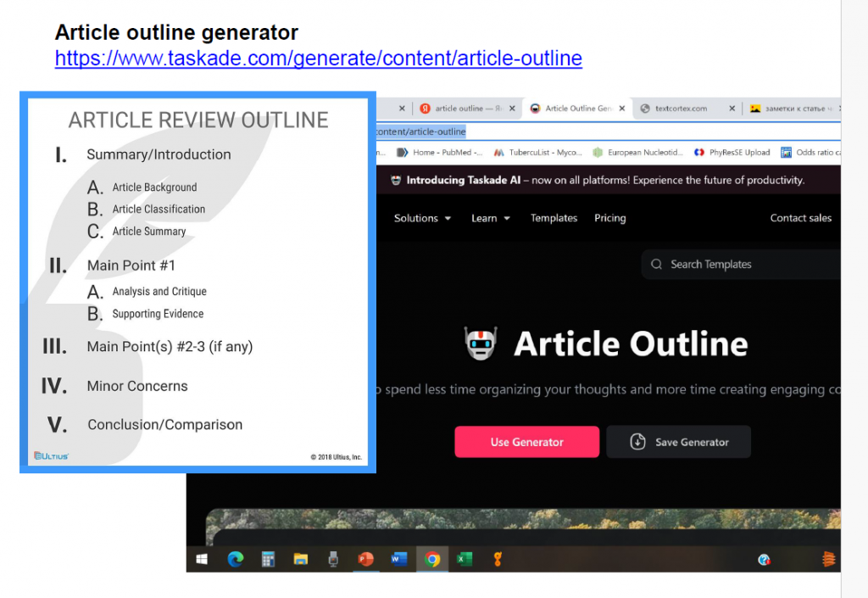The height and width of the screenshot is (598, 868).
Task: Click the Chrome icon in the taskbar
Action: pyautogui.click(x=432, y=559)
